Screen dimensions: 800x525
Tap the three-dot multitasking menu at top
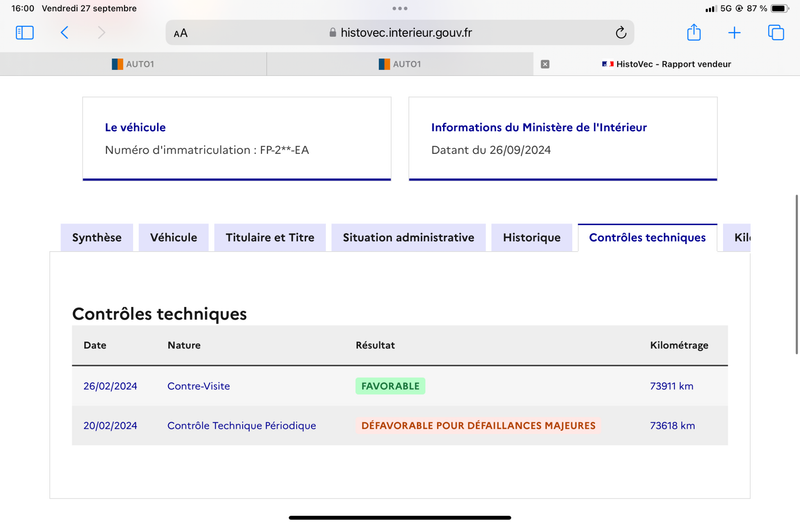(x=400, y=8)
